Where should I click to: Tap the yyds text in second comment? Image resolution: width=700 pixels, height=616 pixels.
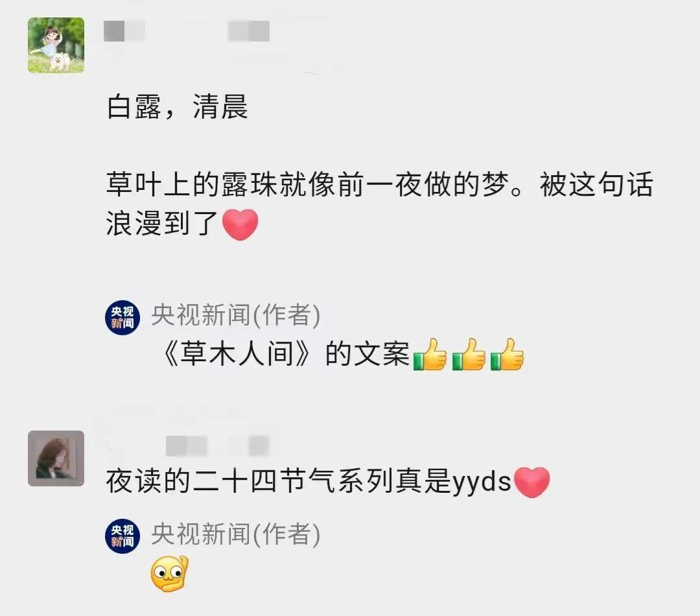(x=482, y=483)
